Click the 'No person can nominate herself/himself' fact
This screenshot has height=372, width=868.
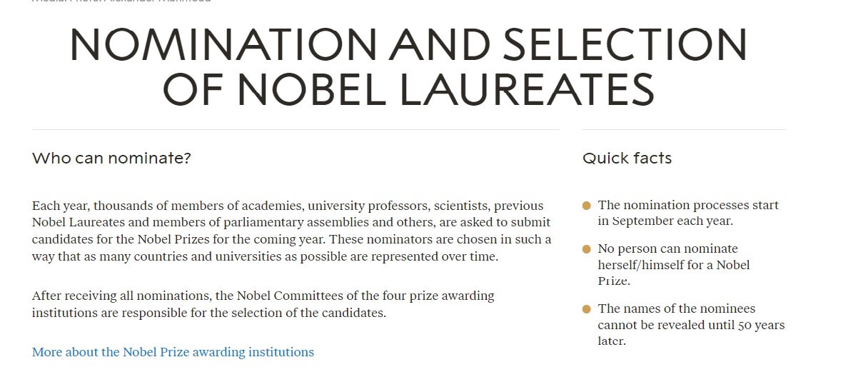[674, 265]
